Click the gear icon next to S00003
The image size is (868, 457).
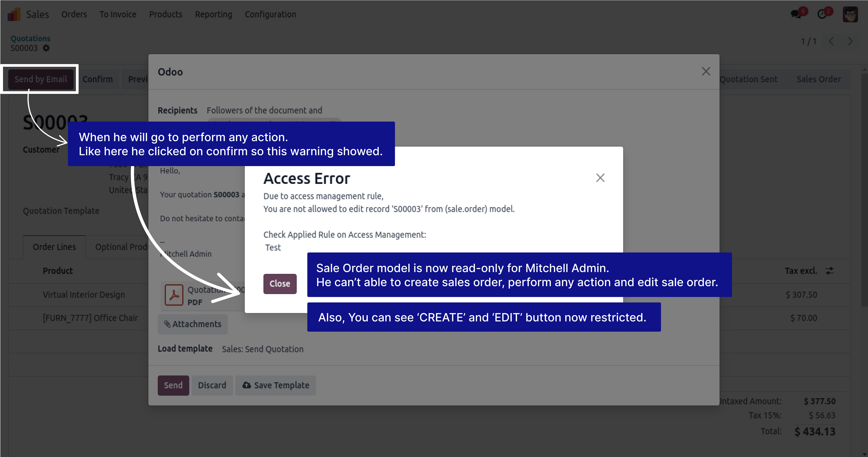(x=46, y=48)
